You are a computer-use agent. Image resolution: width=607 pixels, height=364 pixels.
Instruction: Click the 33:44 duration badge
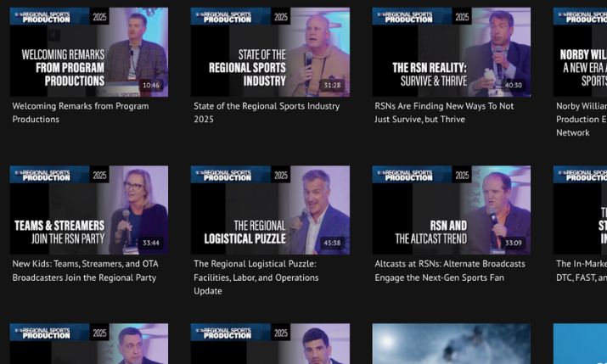151,244
